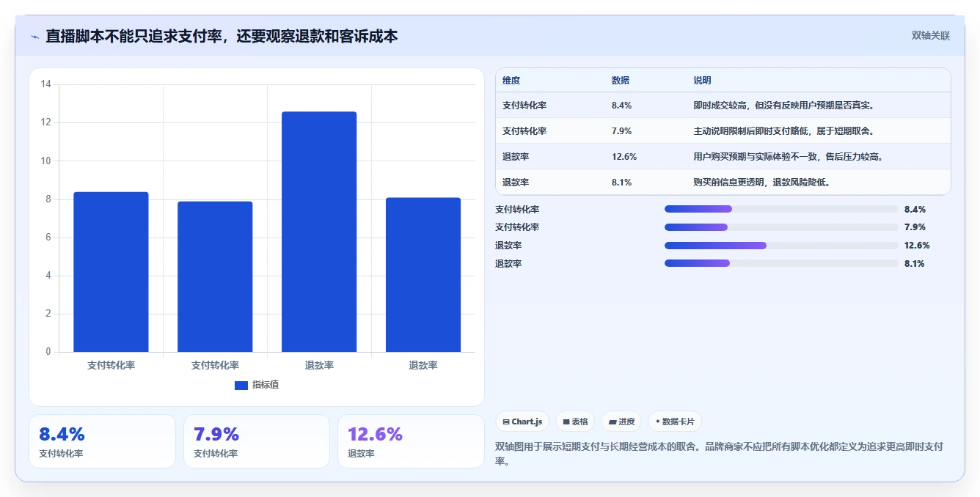
Task: Click the 双轴关联 label in the header
Action: click(x=930, y=36)
